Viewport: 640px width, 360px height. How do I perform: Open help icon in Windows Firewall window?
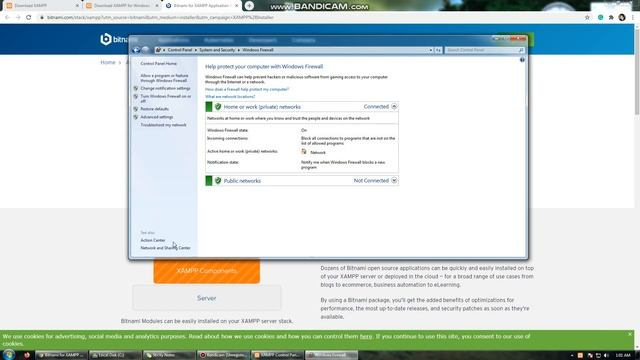coord(522,60)
